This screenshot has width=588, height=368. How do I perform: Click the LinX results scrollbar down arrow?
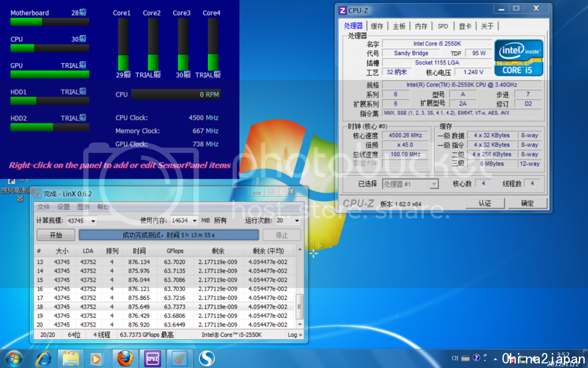299,324
